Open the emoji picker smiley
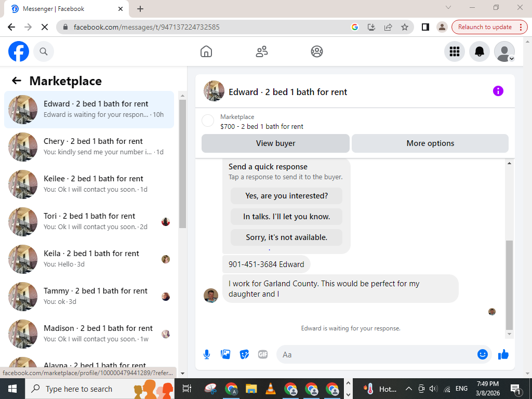 (483, 354)
